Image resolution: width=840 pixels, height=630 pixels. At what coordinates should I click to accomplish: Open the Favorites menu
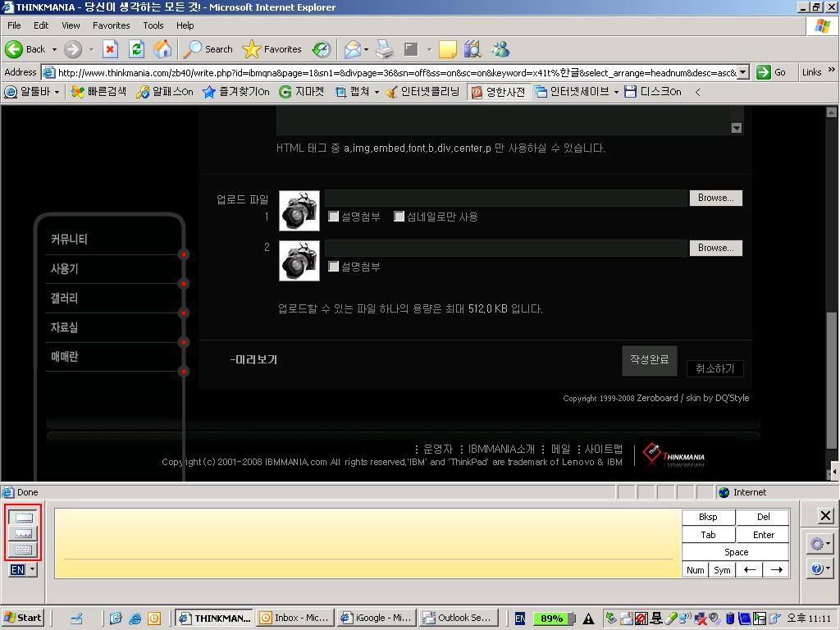pos(111,25)
